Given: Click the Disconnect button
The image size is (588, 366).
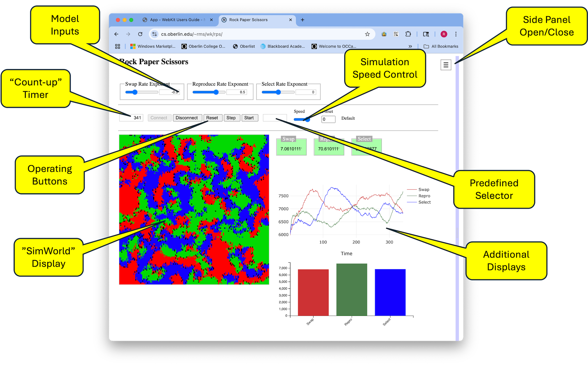Looking at the screenshot, I should click(x=187, y=118).
